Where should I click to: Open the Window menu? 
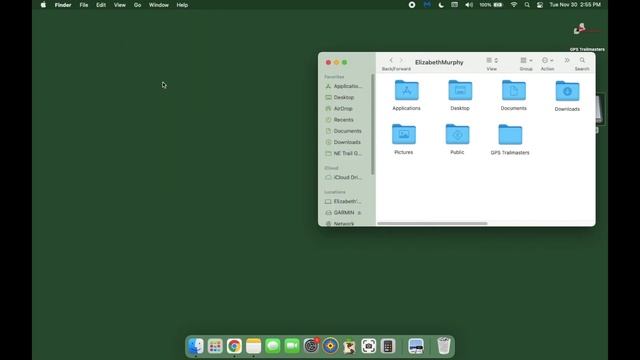point(159,5)
